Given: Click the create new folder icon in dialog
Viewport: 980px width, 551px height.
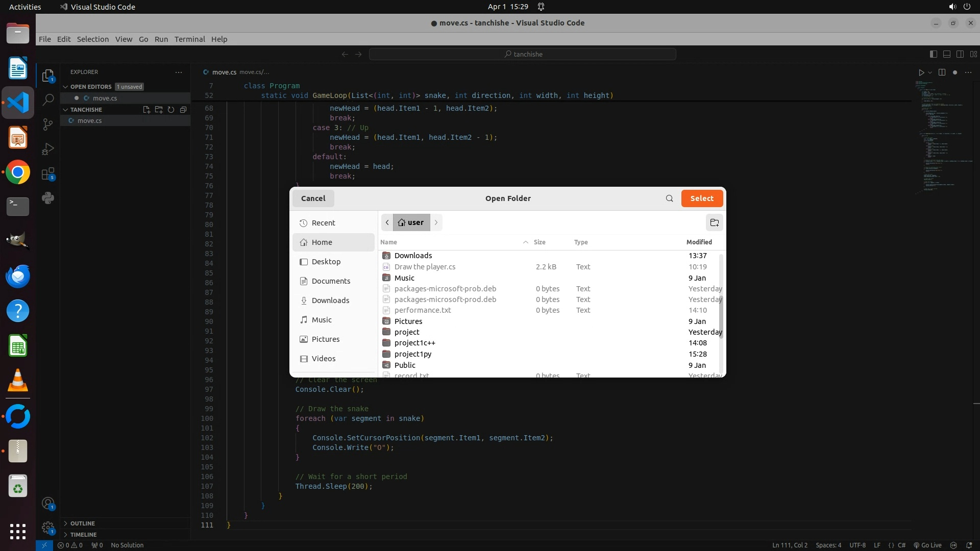Looking at the screenshot, I should coord(714,222).
